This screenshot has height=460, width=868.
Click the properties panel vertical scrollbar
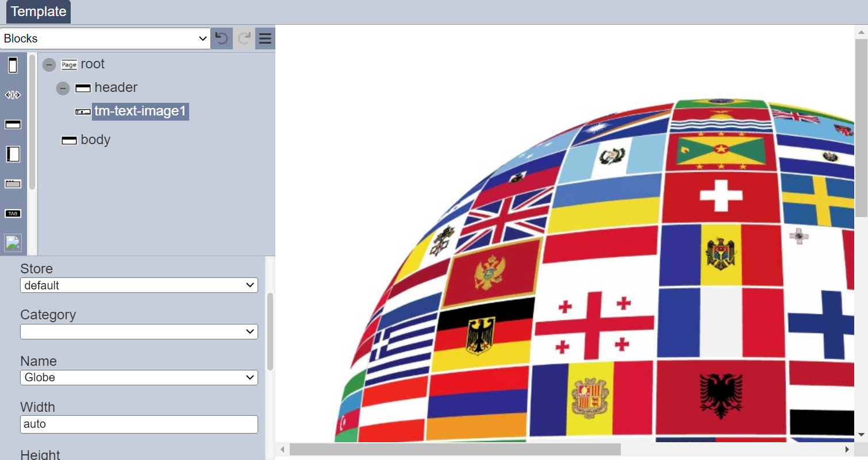click(270, 331)
